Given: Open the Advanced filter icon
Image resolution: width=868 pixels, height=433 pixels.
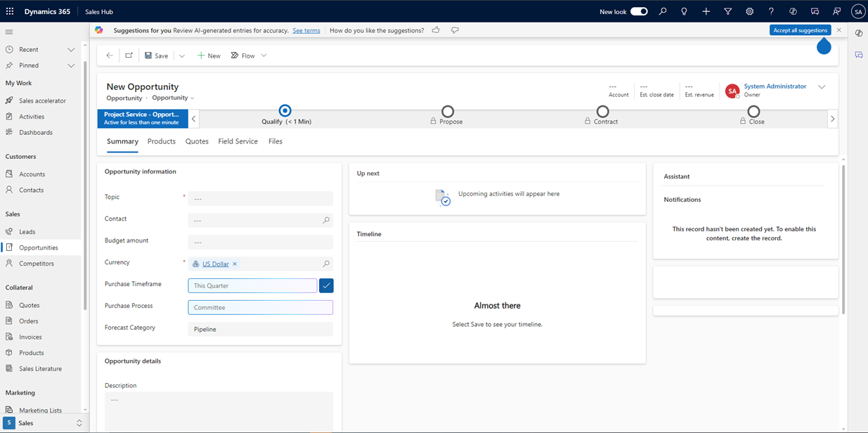Looking at the screenshot, I should (x=727, y=11).
